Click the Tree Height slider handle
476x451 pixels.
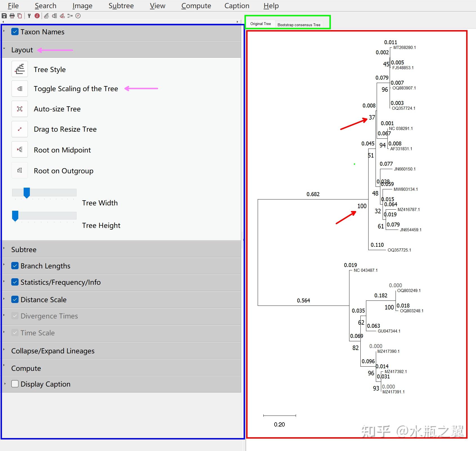(x=15, y=216)
